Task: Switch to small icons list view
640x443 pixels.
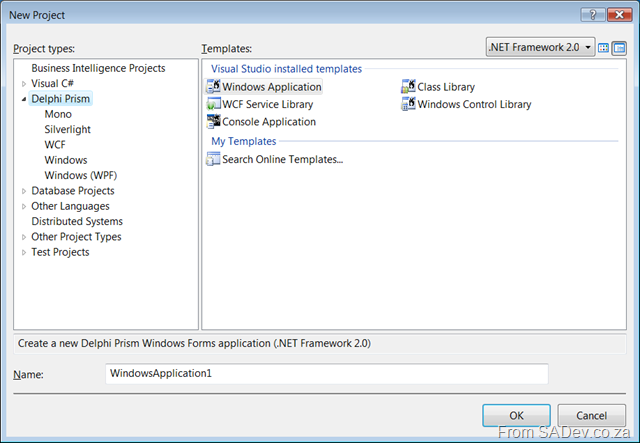Action: [619, 48]
